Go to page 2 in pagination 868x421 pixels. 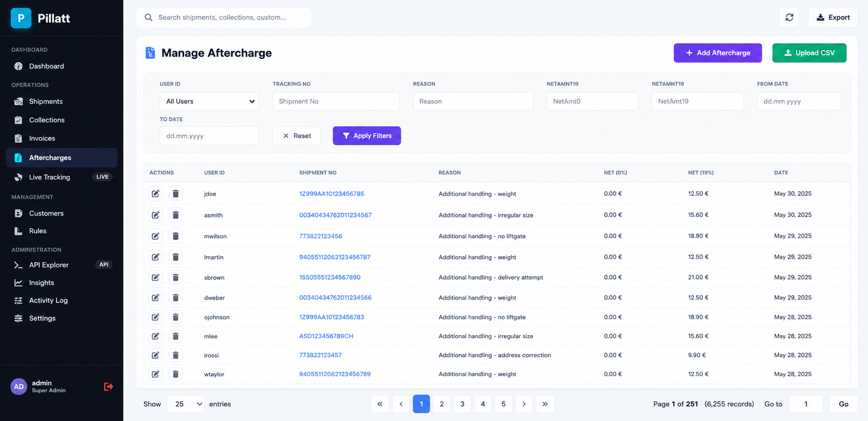click(x=441, y=404)
